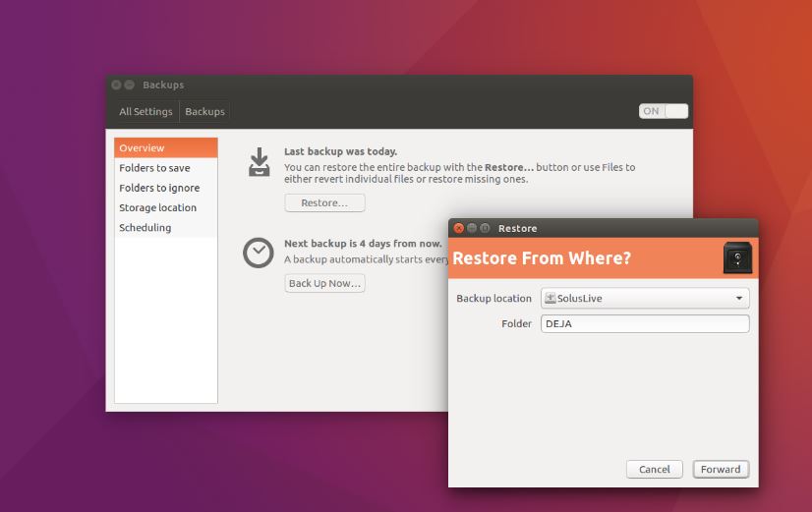
Task: Close the Backups window
Action: coord(117,85)
